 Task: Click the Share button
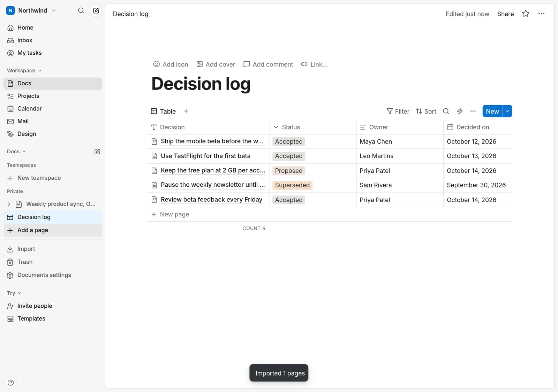pos(505,14)
